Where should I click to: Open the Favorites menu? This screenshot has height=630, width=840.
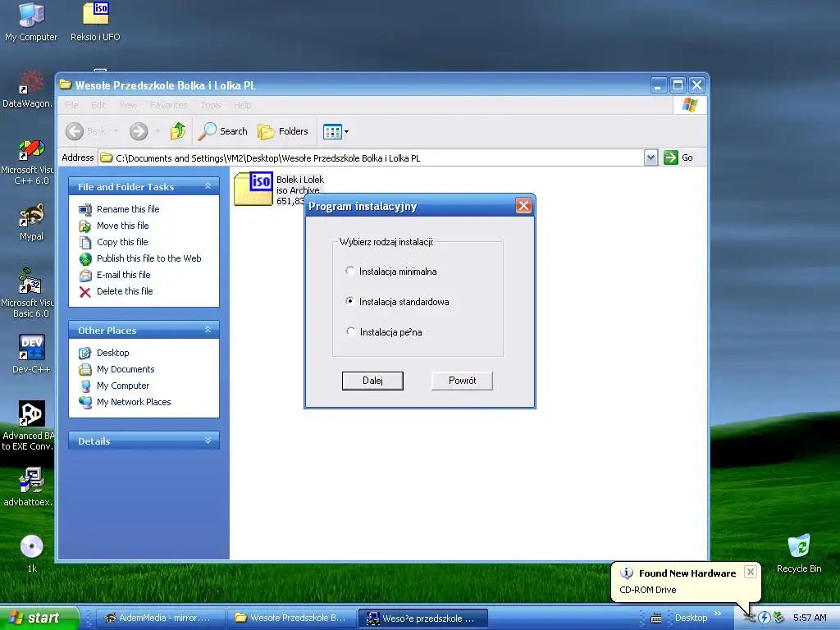[x=169, y=105]
